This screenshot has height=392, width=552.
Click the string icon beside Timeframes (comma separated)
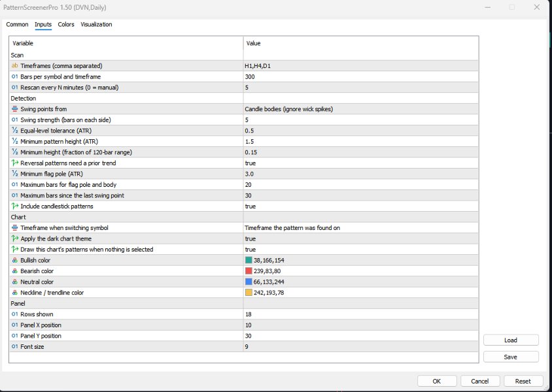tap(14, 66)
